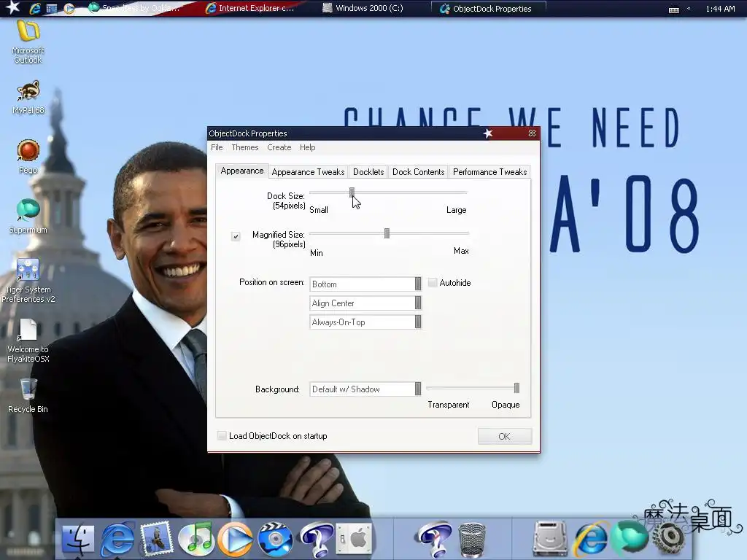
Task: Click the keyboard tray icon
Action: click(673, 9)
